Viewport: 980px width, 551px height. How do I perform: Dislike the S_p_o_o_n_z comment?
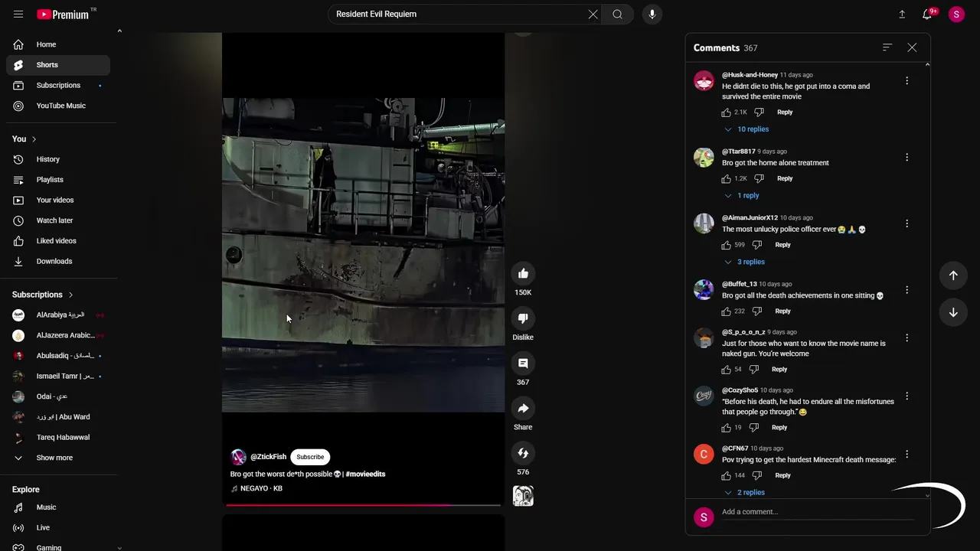tap(753, 370)
